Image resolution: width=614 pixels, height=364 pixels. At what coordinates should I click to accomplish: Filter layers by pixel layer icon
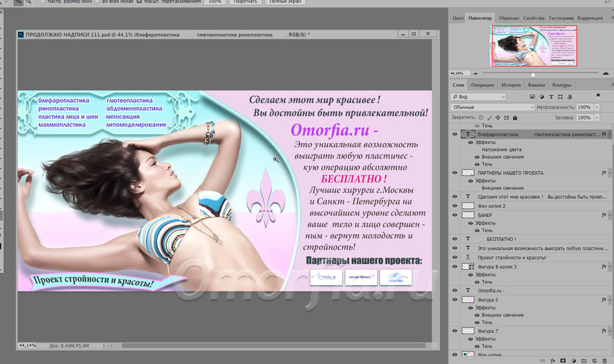(532, 97)
